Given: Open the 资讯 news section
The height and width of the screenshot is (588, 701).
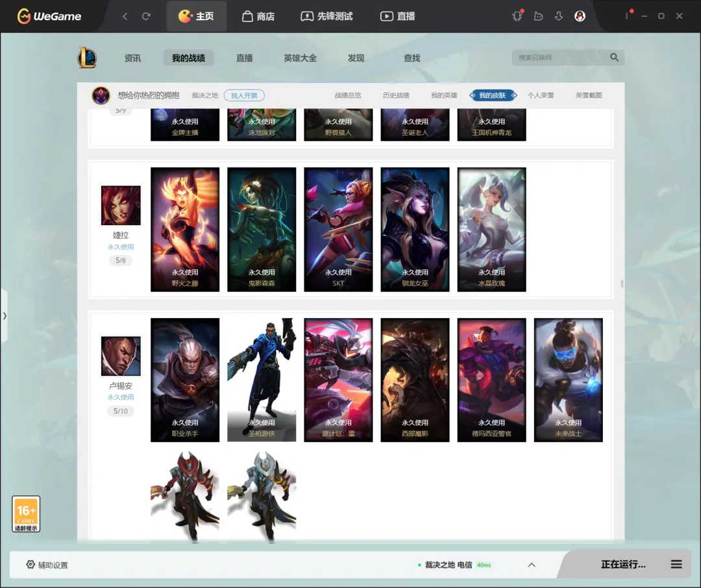Looking at the screenshot, I should [132, 58].
